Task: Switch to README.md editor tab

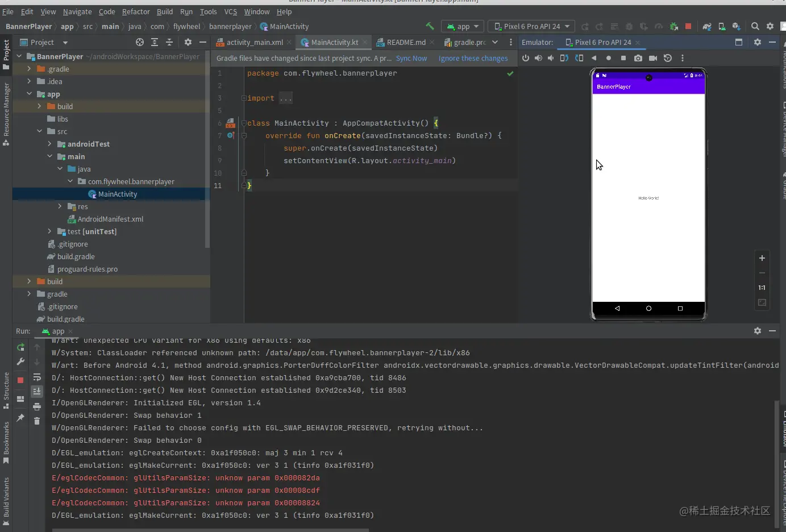Action: pos(405,42)
